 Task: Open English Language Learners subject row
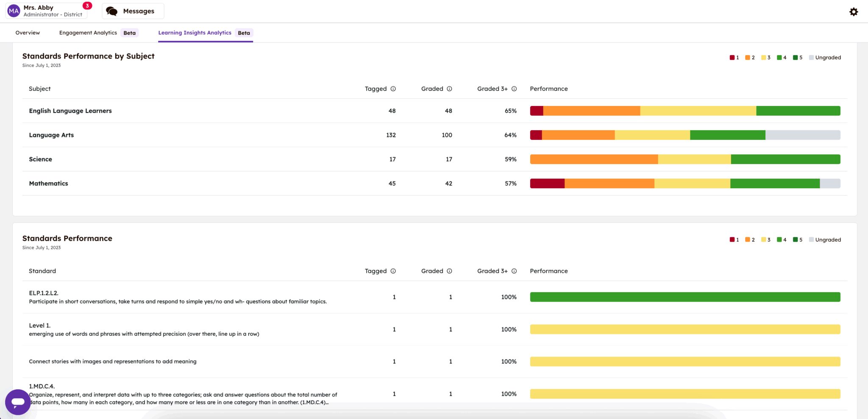point(70,111)
